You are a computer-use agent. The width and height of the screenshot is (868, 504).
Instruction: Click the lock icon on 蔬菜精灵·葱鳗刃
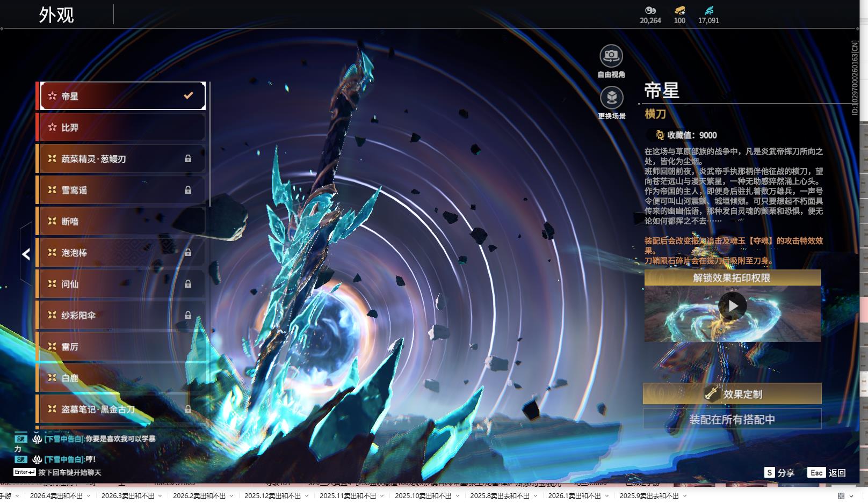[188, 159]
